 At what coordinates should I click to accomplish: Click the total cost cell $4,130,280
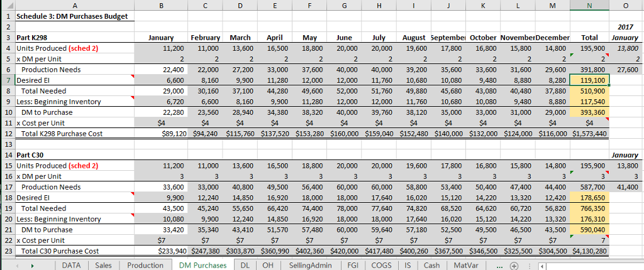point(589,251)
